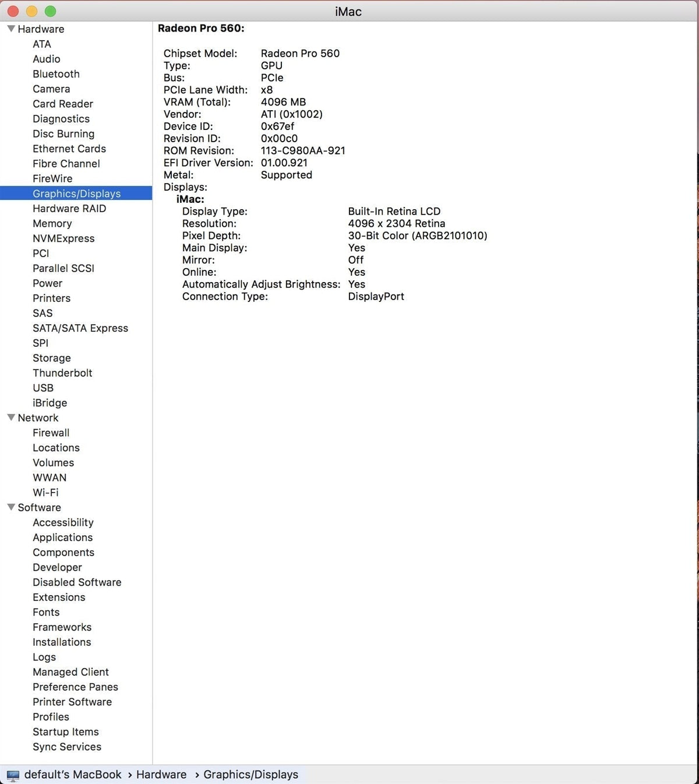Navigate to Hardware via the breadcrumb
The image size is (699, 784).
point(161,774)
